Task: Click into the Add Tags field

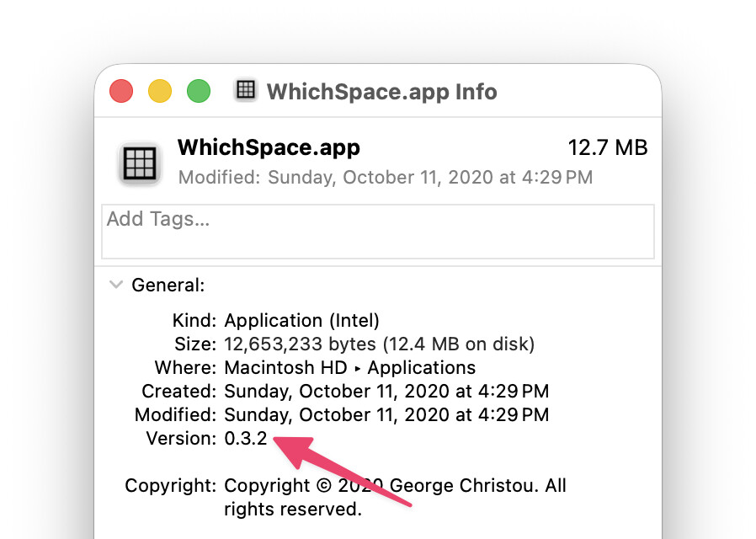Action: [377, 231]
